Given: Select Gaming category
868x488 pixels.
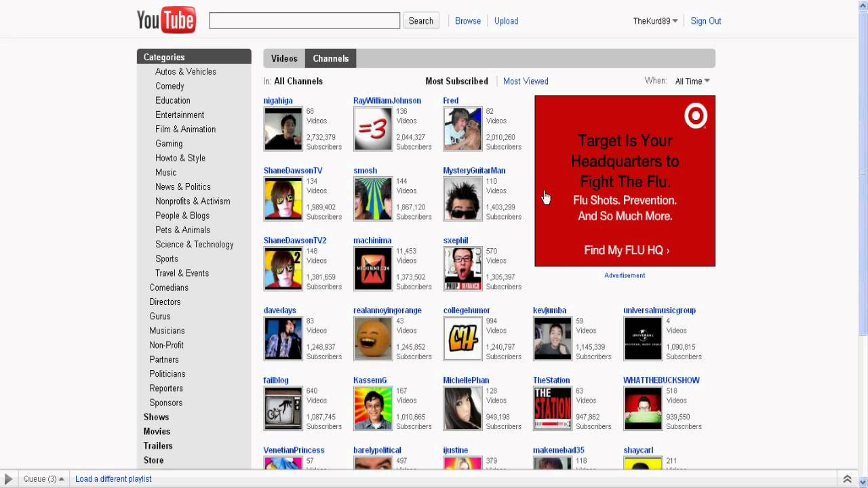Looking at the screenshot, I should click(169, 144).
